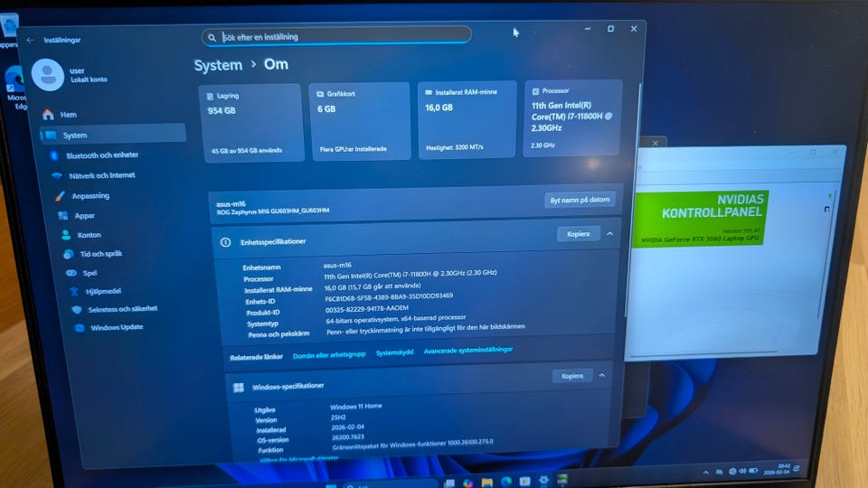Click the Enhets-ID value text
Image resolution: width=868 pixels, height=488 pixels.
point(389,296)
